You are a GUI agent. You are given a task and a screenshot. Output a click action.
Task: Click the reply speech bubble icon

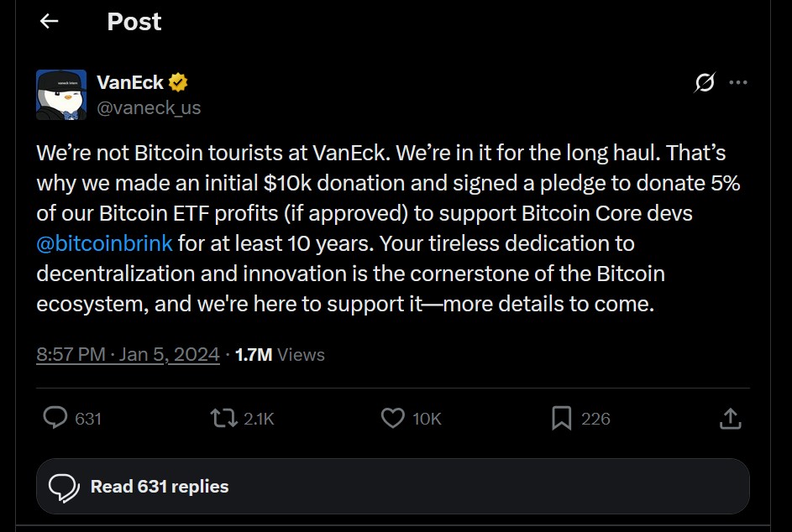(x=55, y=418)
